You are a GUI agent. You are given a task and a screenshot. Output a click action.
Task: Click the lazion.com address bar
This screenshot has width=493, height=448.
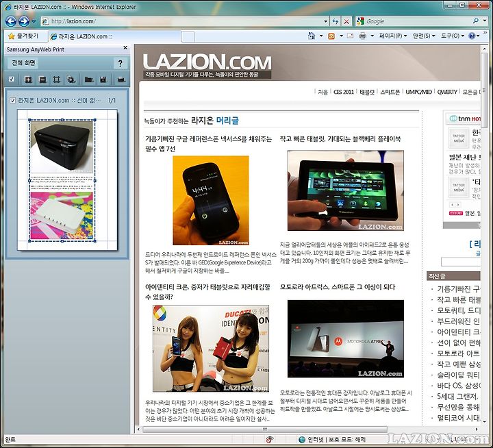(182, 21)
